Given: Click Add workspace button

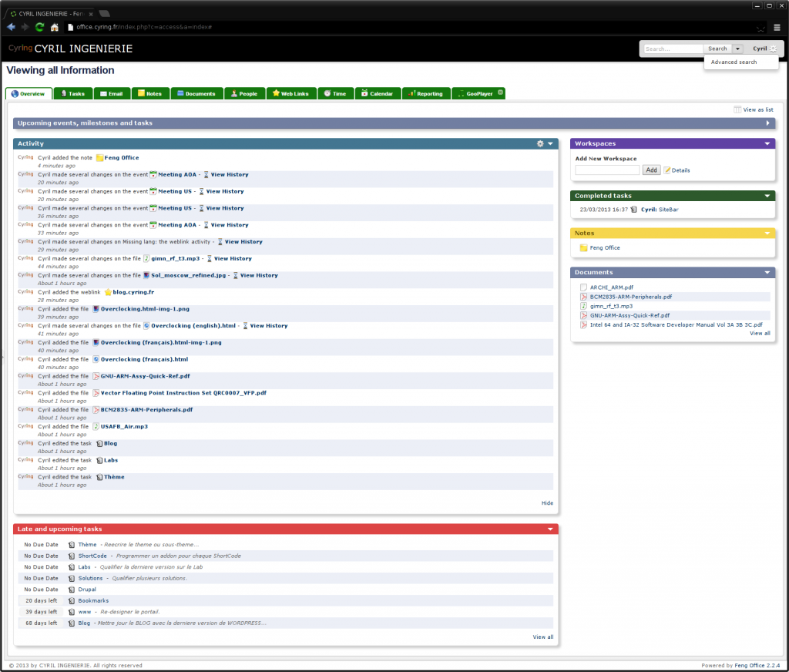Looking at the screenshot, I should (651, 170).
